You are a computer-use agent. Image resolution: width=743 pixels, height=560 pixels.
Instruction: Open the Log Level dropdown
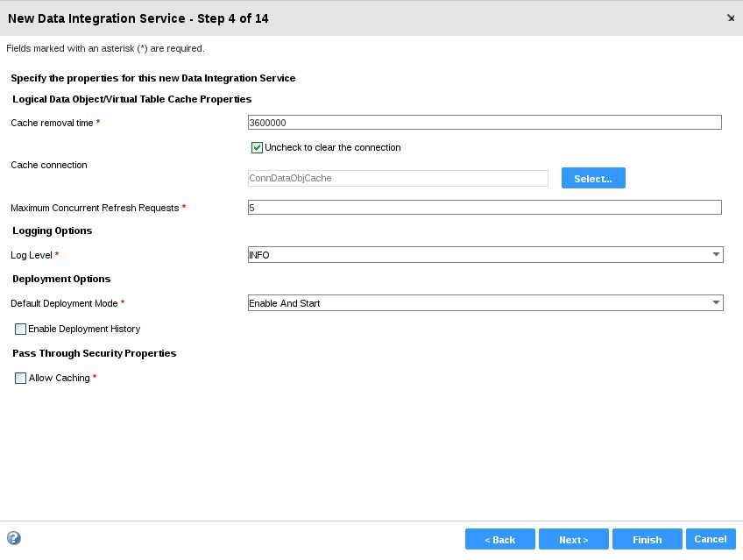tap(485, 255)
